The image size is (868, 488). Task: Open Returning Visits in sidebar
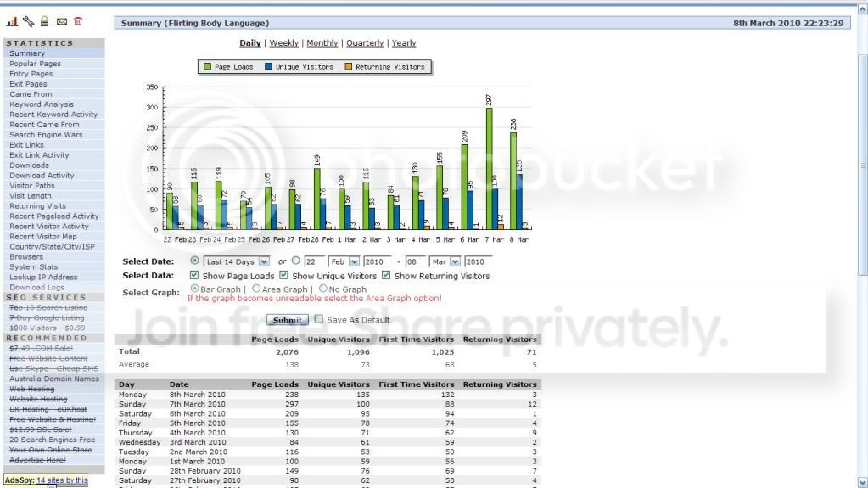click(x=37, y=206)
